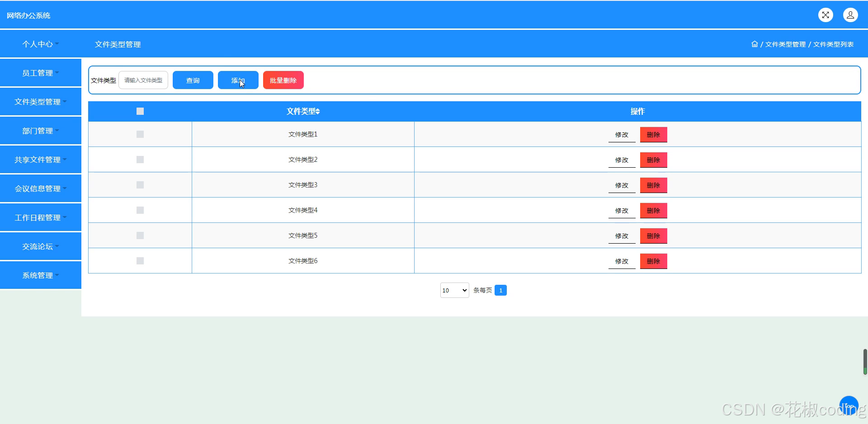Viewport: 868px width, 424px height.
Task: Check the box for 文件类型2 row
Action: pyautogui.click(x=140, y=160)
